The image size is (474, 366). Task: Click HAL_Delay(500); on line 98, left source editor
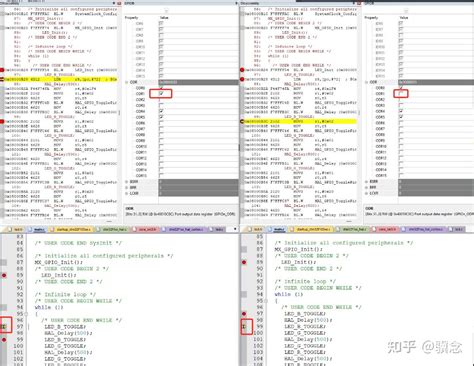tap(68, 333)
